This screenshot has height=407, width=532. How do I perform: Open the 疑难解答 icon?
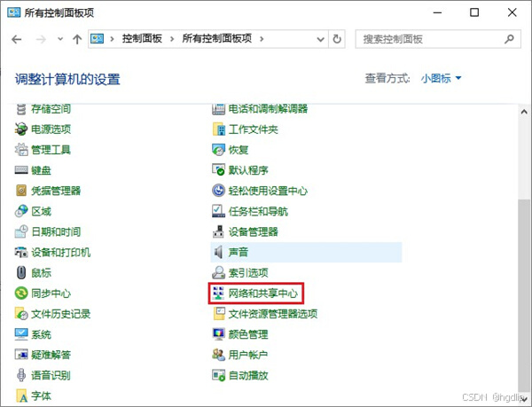(x=21, y=355)
